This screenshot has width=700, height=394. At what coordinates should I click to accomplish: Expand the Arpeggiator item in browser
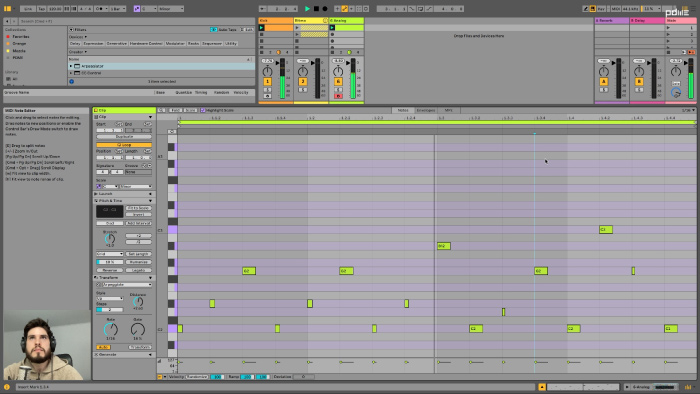[x=71, y=66]
